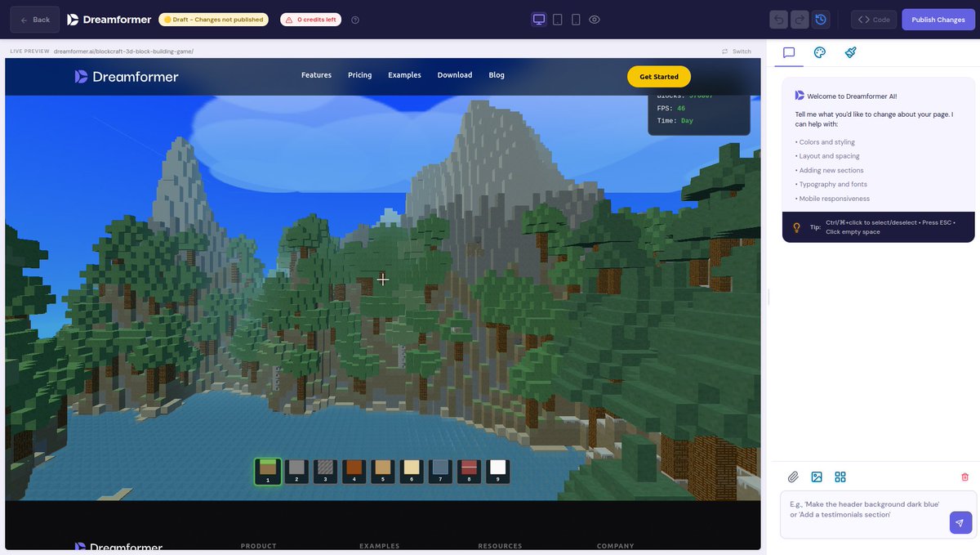Select grass block slot 1
This screenshot has width=980, height=555.
coord(268,472)
